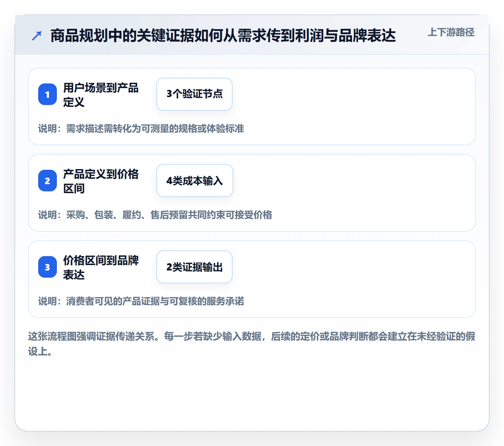Click the step 2 number badge
Image resolution: width=504 pixels, height=446 pixels.
tap(48, 181)
